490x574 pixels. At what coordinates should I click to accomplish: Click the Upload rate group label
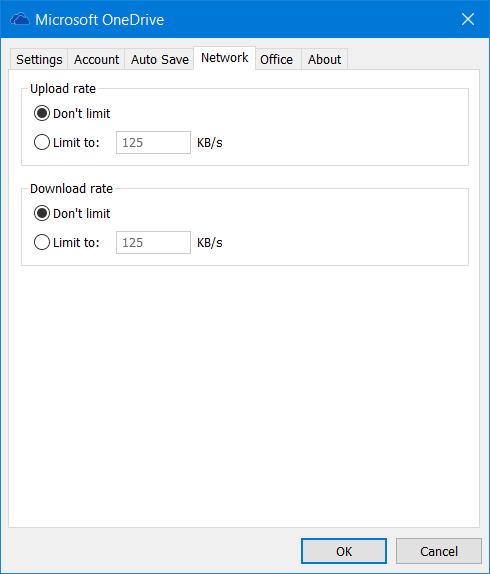tap(63, 89)
